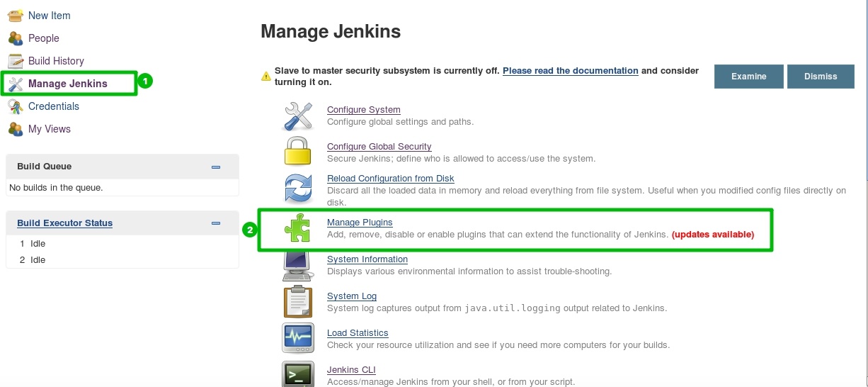The width and height of the screenshot is (868, 387).
Task: Click the Reload Configuration refresh icon
Action: (x=298, y=189)
